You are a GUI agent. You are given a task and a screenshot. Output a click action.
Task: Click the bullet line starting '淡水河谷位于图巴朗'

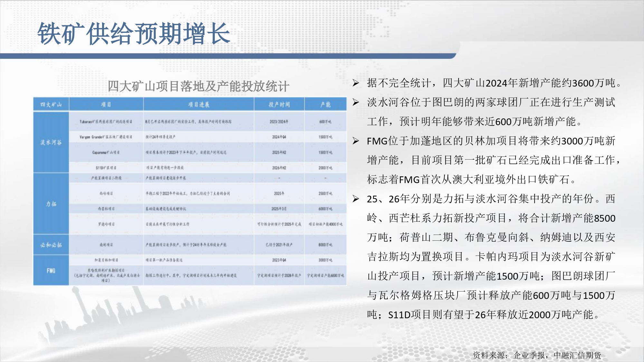click(x=491, y=102)
